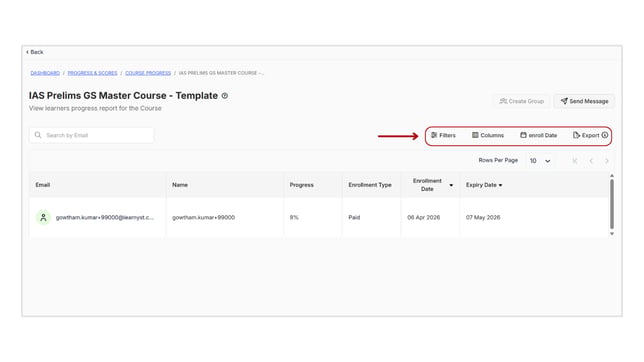Open the Columns selector

pos(488,135)
